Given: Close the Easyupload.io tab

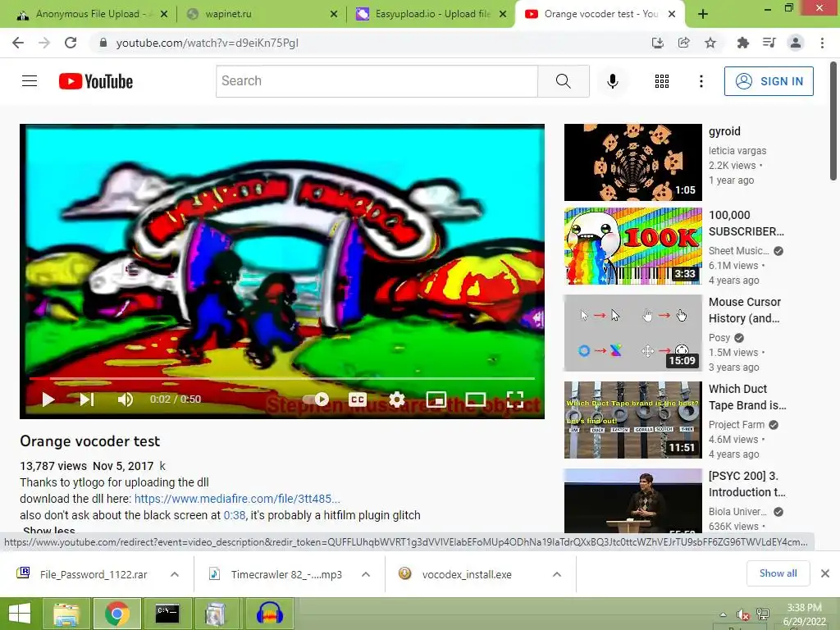Looking at the screenshot, I should tap(503, 14).
